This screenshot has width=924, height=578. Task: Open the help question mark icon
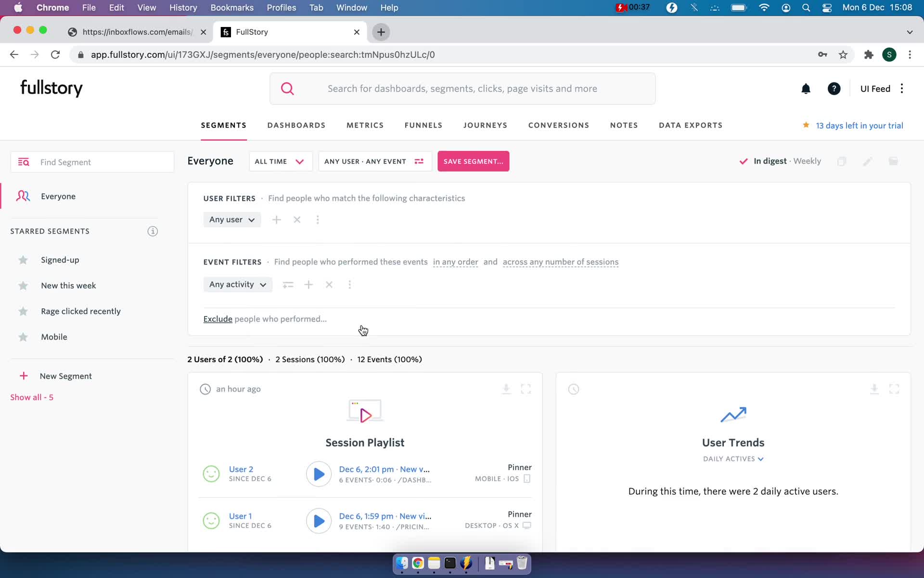click(x=834, y=89)
